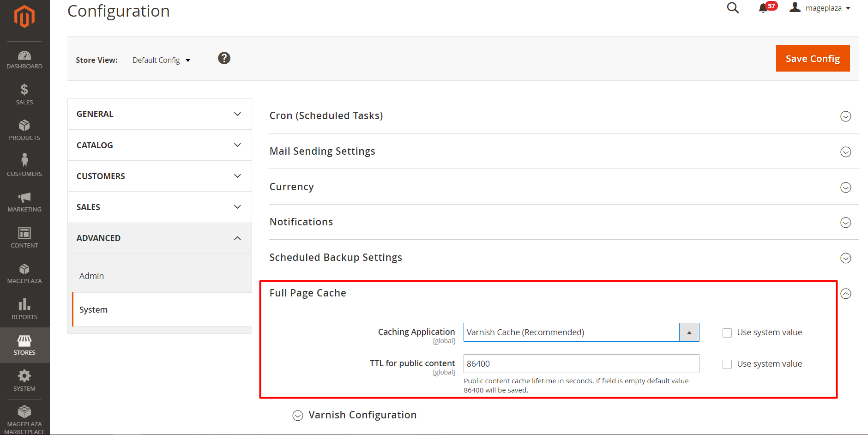This screenshot has height=435, width=868.
Task: Expand the CATALOG configuration tab
Action: tap(159, 145)
